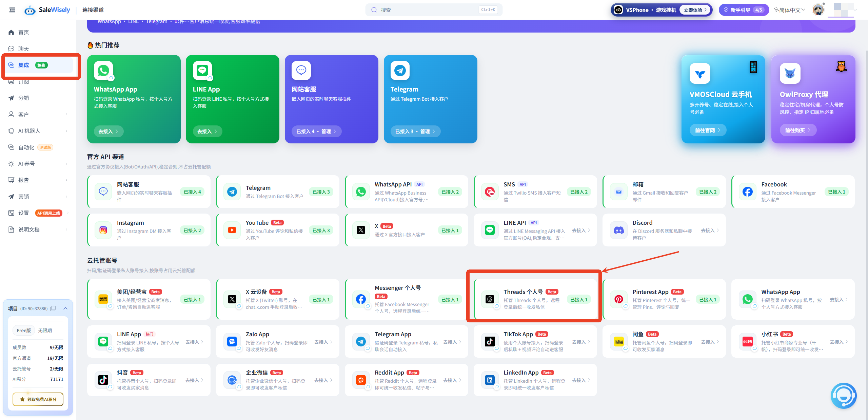Click the TikTok App icon
The height and width of the screenshot is (420, 868).
[490, 342]
